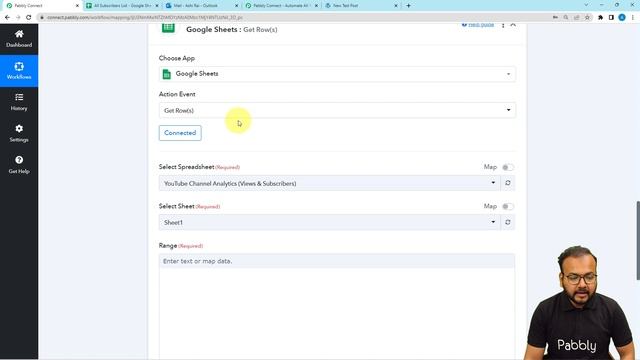The width and height of the screenshot is (640, 360).
Task: Open the browser side panel icon
Action: (611, 18)
